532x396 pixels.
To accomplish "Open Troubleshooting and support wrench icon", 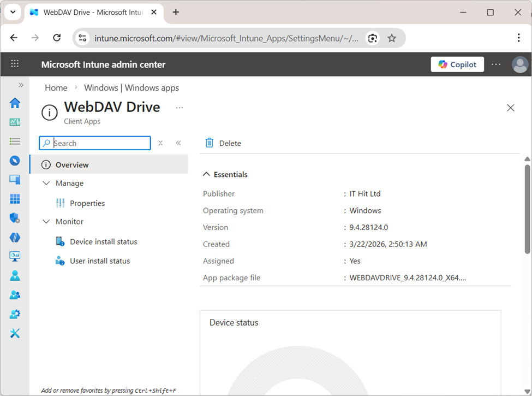I will tap(15, 333).
